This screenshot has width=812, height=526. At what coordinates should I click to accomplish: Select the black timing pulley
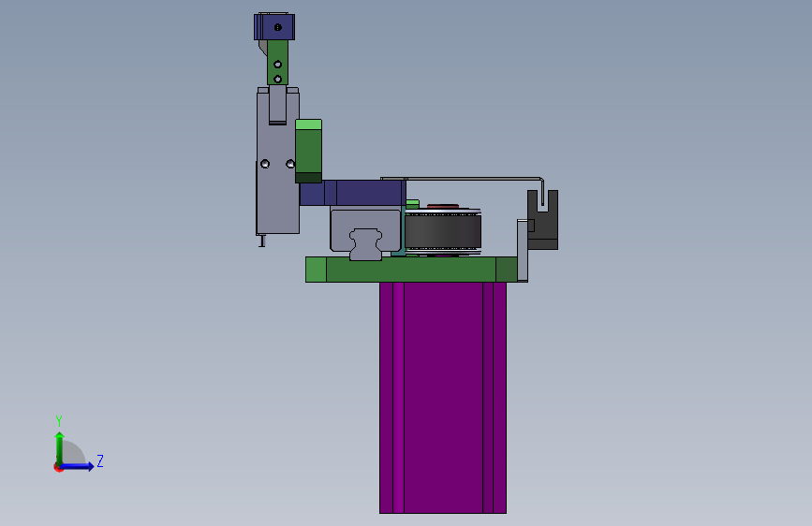coord(443,231)
